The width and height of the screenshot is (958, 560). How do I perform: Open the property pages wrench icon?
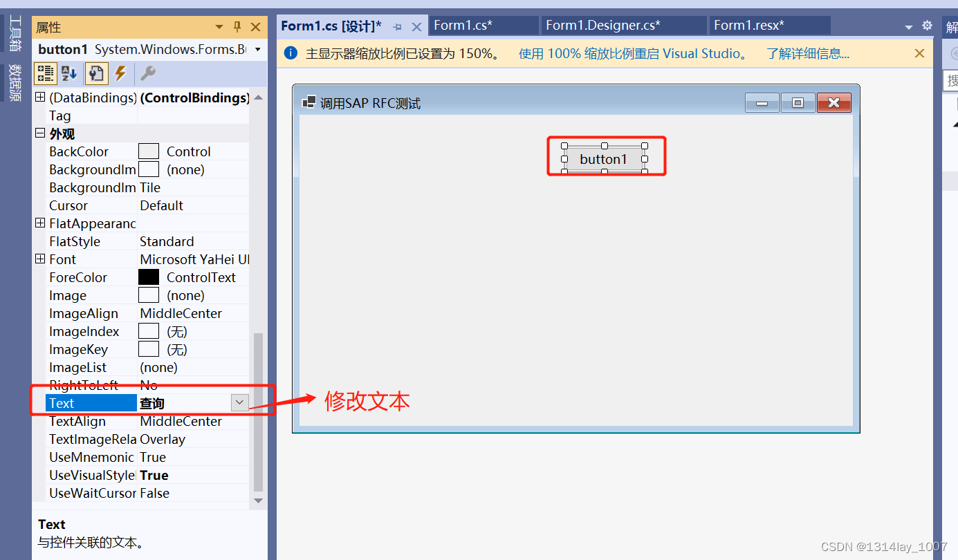point(147,73)
